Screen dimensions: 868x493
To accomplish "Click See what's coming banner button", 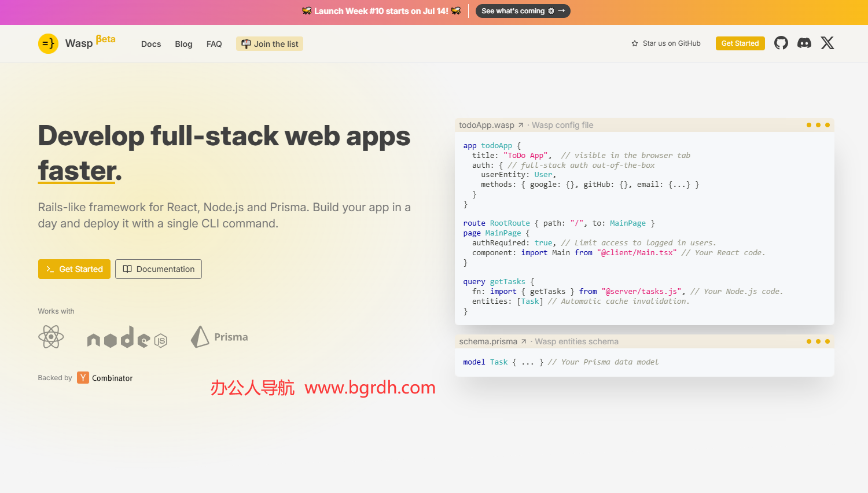I will (x=523, y=11).
